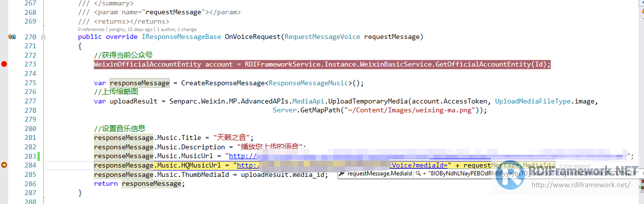The width and height of the screenshot is (644, 204).
Task: Click the pin icon in the requestMessage.MediaId datatip
Action: coord(341,173)
